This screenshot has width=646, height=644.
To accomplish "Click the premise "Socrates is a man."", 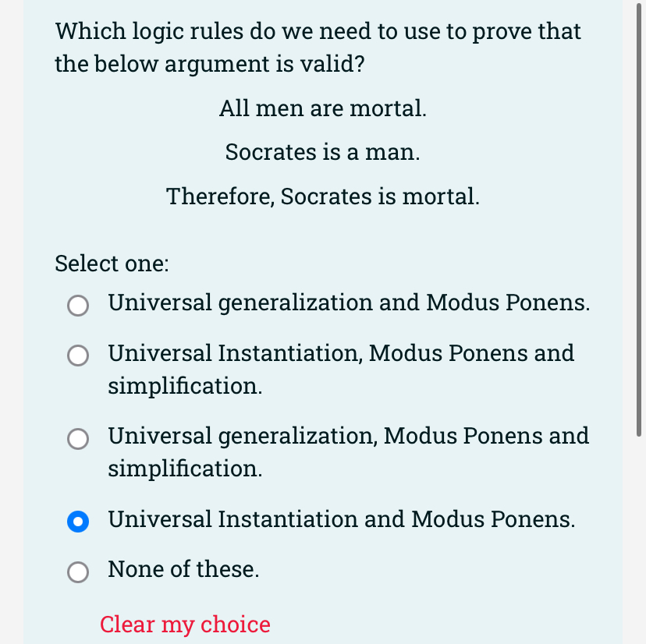I will (x=322, y=152).
